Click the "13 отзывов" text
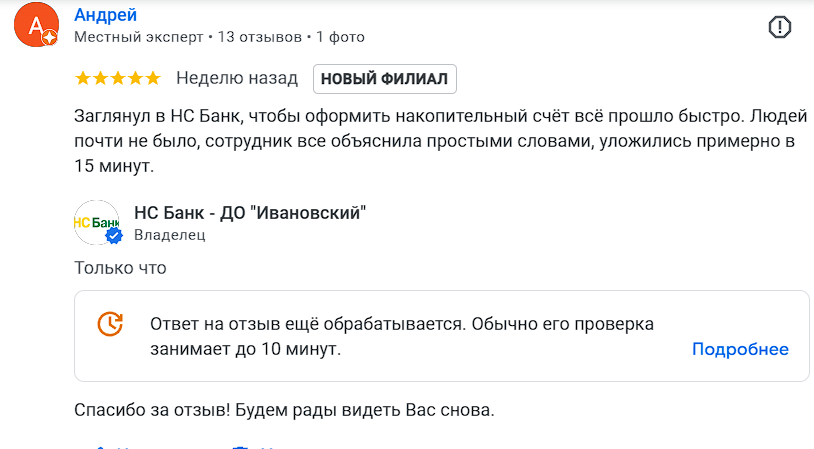 pos(259,37)
